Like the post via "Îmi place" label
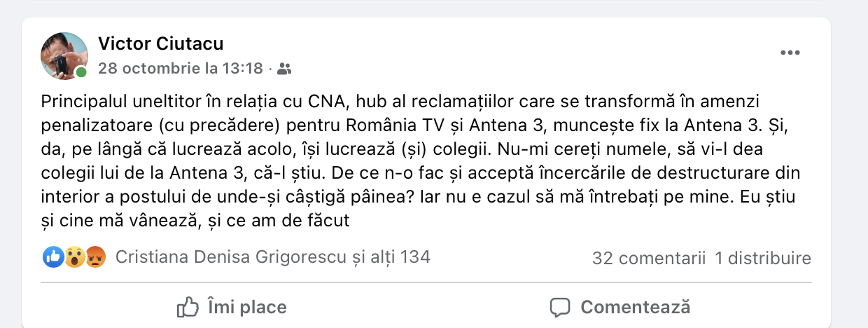This screenshot has width=868, height=328. [247, 307]
